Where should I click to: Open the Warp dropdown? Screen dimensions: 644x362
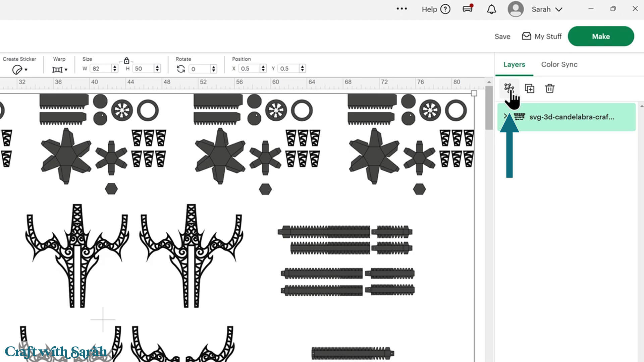60,70
